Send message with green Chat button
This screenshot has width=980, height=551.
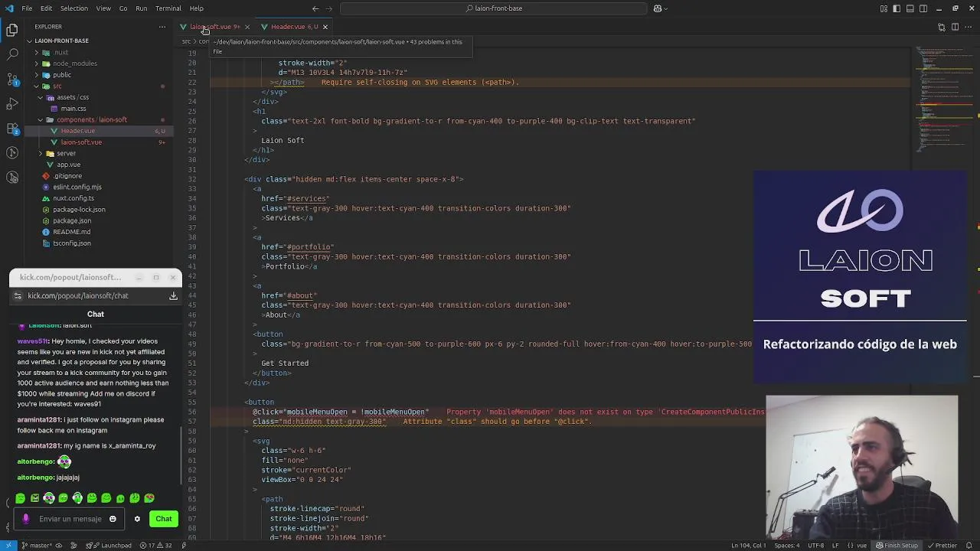pyautogui.click(x=163, y=519)
